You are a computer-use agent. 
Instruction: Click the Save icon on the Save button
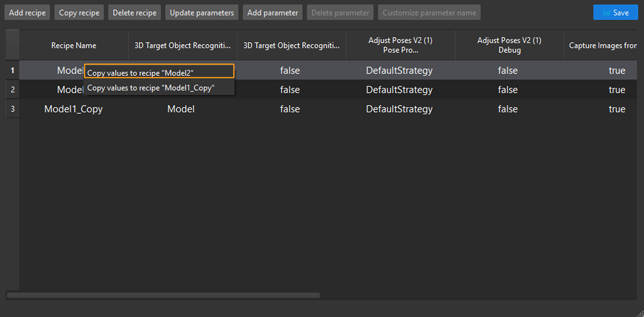click(607, 12)
